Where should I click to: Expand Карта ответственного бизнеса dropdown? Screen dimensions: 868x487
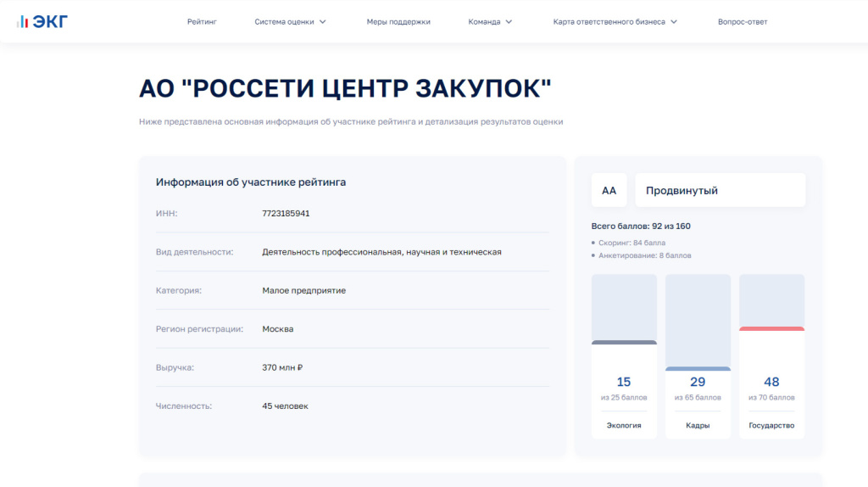pos(615,22)
